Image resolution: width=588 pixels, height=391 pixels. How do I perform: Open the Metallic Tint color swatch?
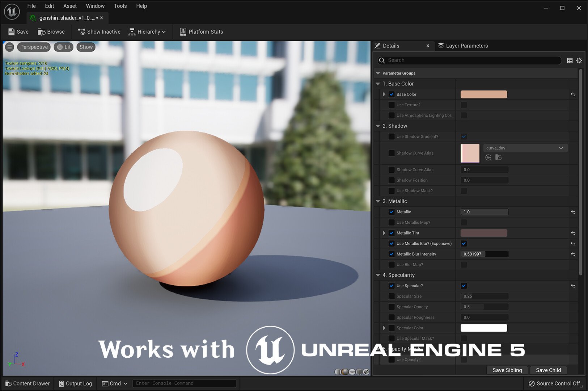[x=483, y=233]
